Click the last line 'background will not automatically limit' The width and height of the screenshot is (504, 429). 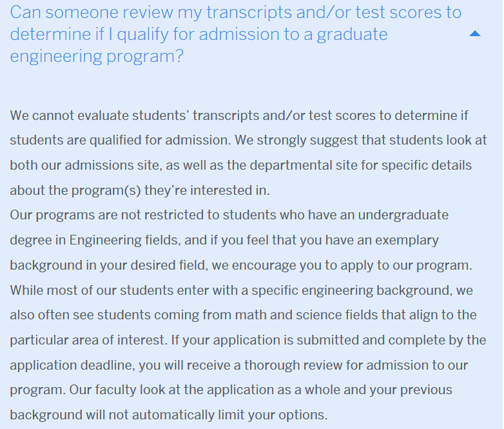tap(169, 415)
